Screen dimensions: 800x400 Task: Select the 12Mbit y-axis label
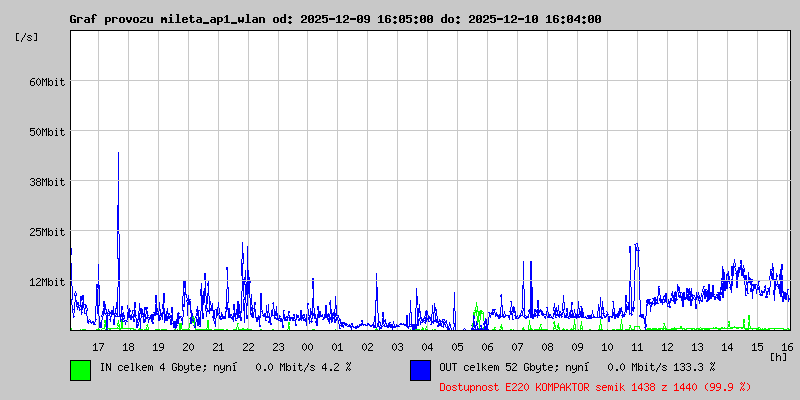[47, 282]
